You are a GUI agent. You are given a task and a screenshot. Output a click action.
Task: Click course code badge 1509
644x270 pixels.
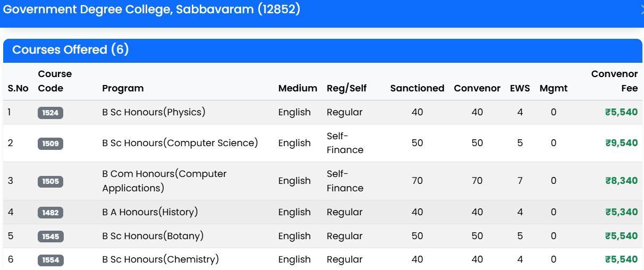click(50, 144)
